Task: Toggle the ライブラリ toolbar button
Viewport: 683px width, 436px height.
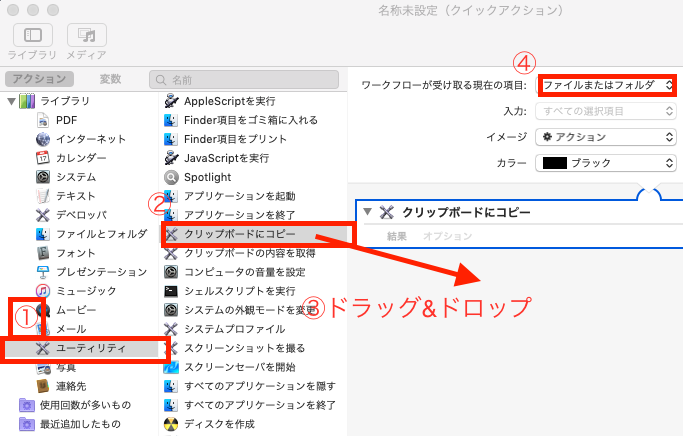Action: click(x=33, y=35)
